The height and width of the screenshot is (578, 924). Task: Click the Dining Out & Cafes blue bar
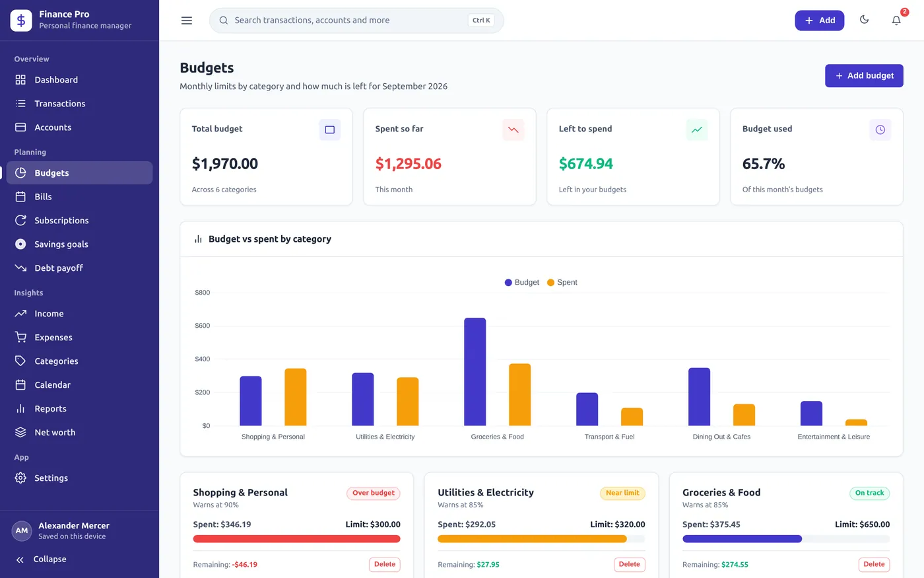point(700,397)
